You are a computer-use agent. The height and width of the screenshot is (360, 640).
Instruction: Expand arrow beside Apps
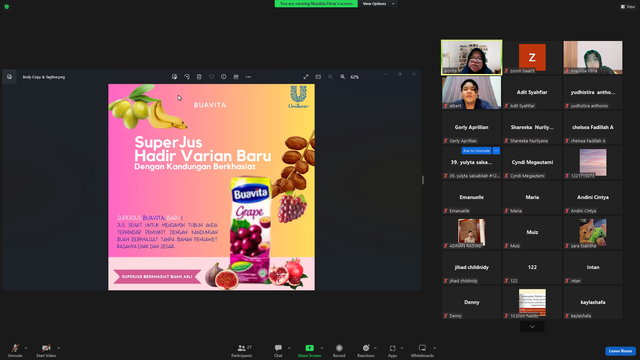[x=402, y=348]
